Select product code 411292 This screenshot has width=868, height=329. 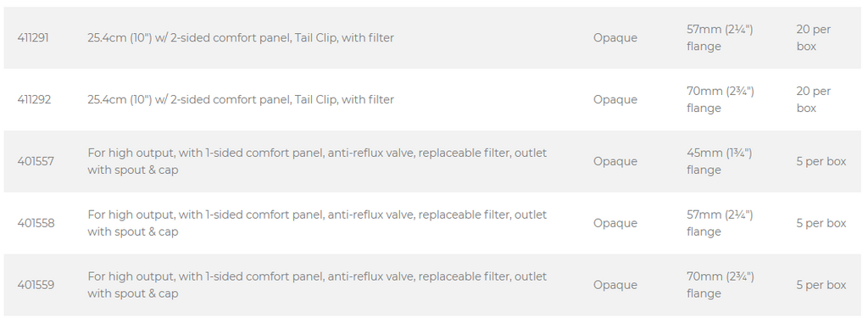(x=34, y=100)
